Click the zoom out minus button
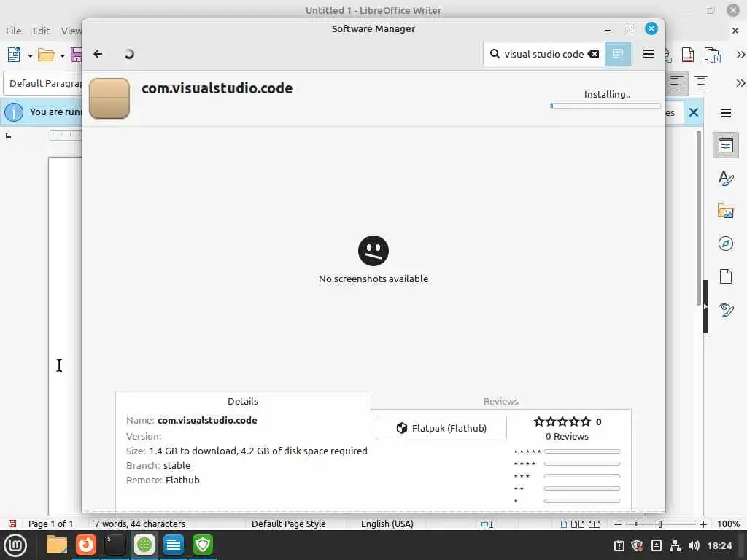 click(x=618, y=524)
